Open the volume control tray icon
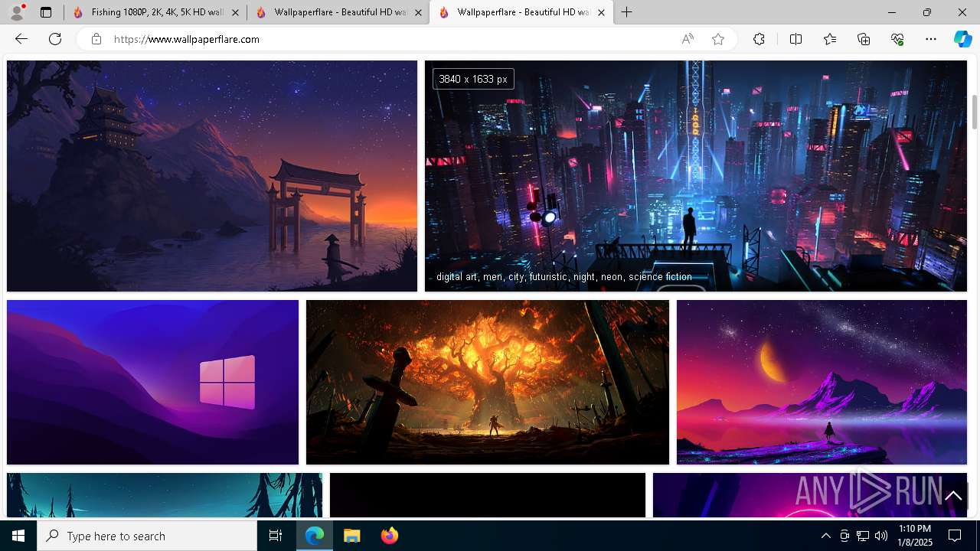 click(881, 536)
